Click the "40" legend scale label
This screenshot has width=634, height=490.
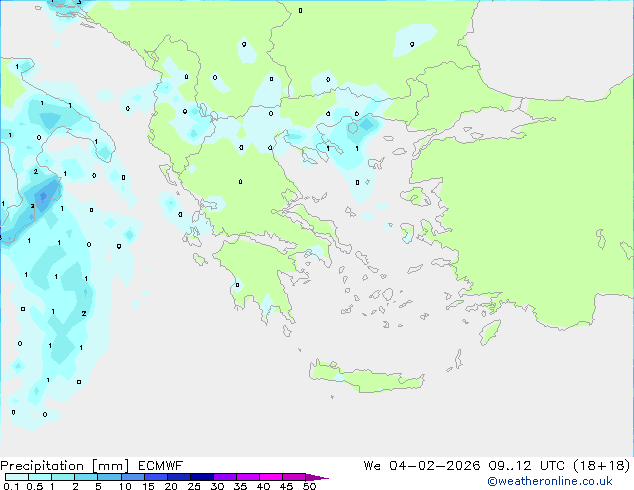pyautogui.click(x=263, y=486)
